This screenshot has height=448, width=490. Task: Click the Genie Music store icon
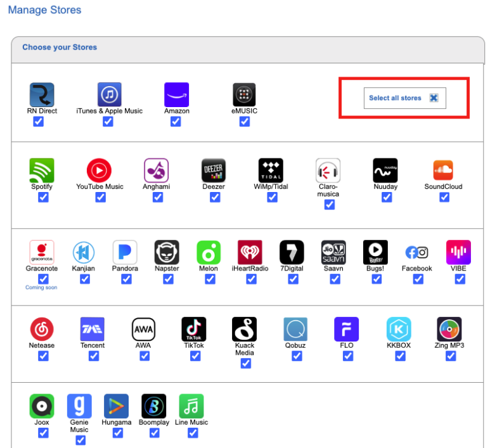point(79,406)
